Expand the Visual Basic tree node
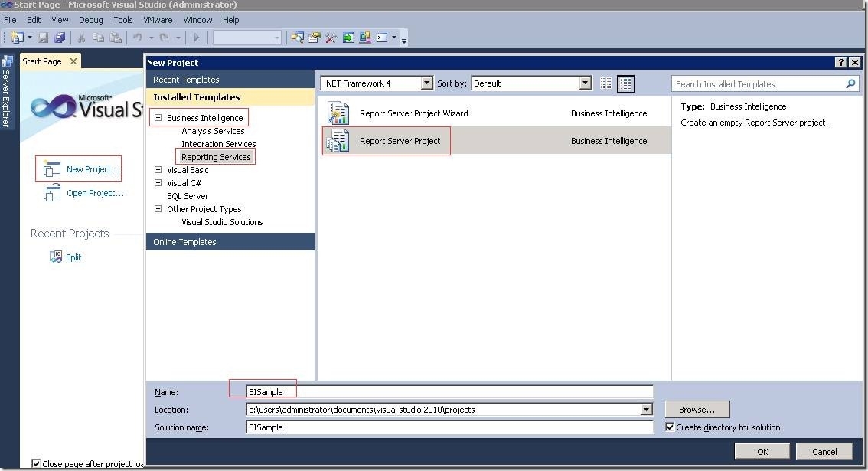Image resolution: width=868 pixels, height=471 pixels. pyautogui.click(x=158, y=169)
